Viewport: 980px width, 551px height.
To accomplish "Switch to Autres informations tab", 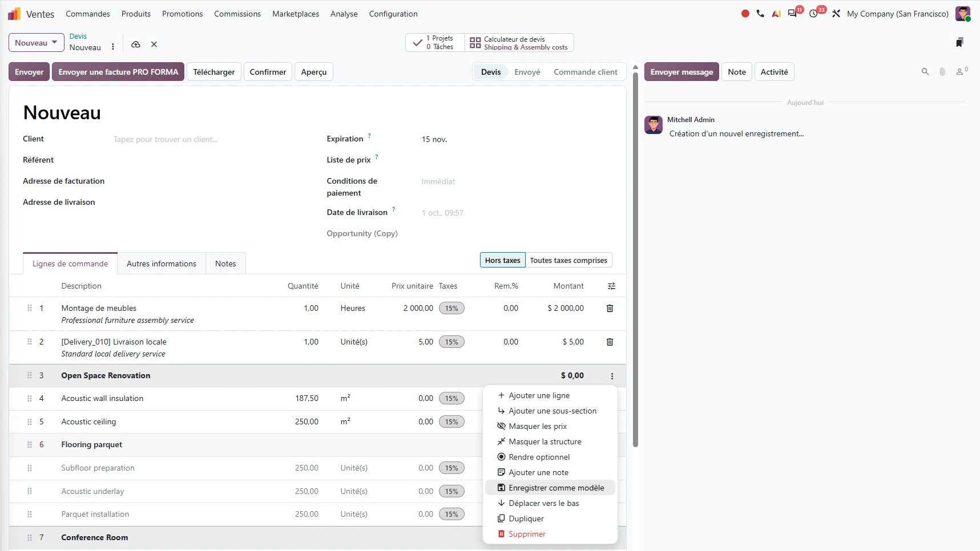I will (x=162, y=264).
